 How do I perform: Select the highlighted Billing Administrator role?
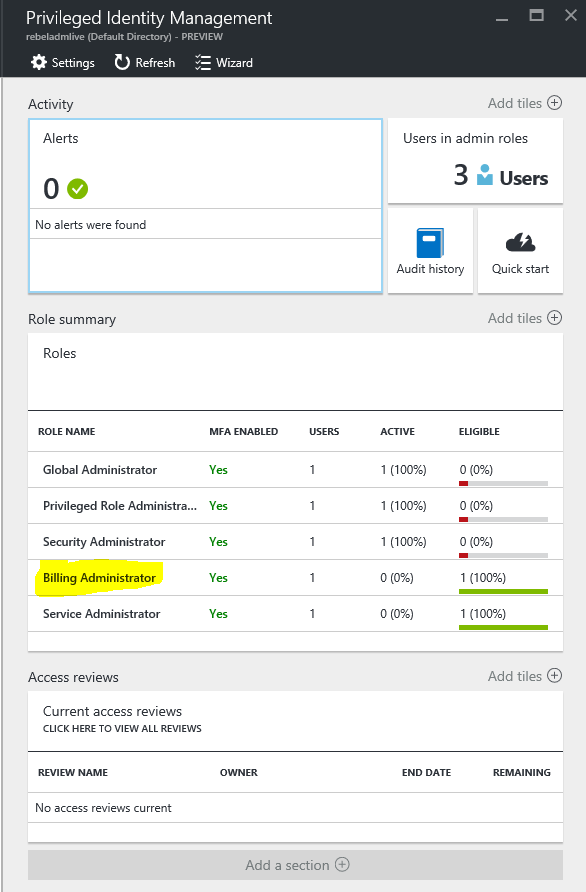tap(295, 577)
